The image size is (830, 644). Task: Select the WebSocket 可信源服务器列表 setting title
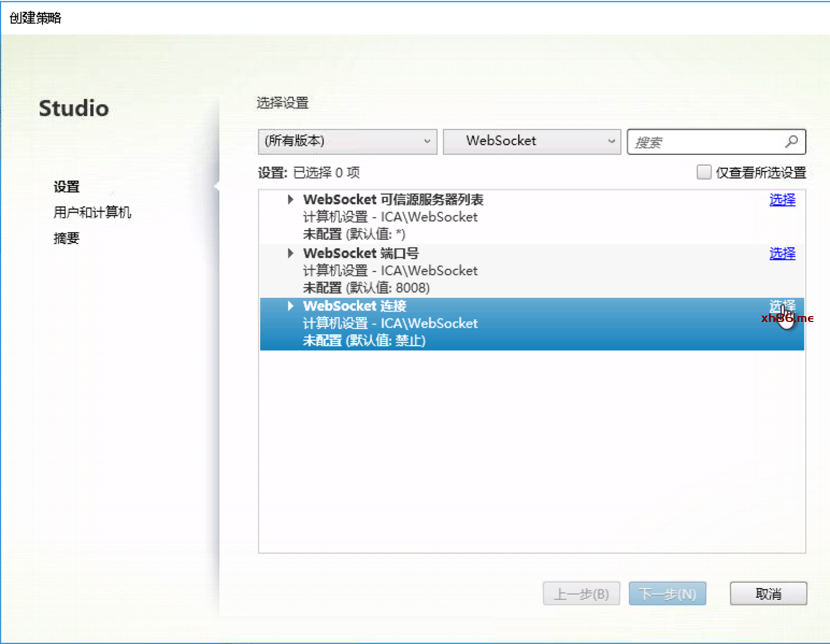click(393, 199)
